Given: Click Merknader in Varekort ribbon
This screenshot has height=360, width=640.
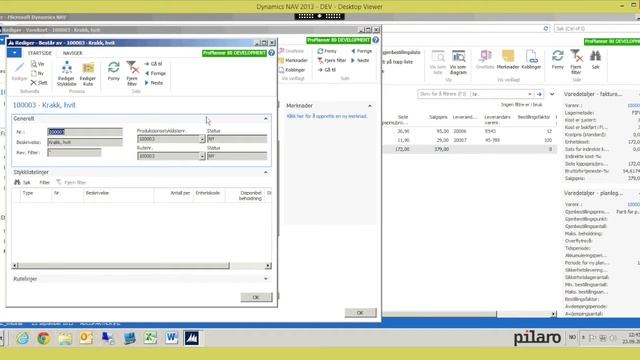Looking at the screenshot, I should point(293,60).
